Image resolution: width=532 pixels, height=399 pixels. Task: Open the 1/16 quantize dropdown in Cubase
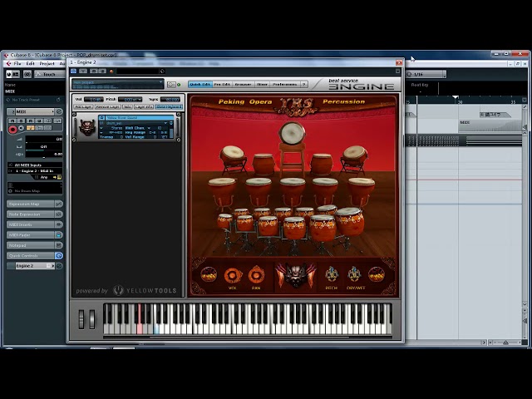426,74
